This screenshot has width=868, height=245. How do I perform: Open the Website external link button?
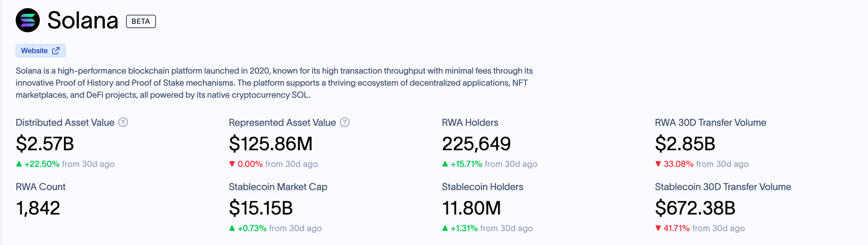(x=40, y=51)
